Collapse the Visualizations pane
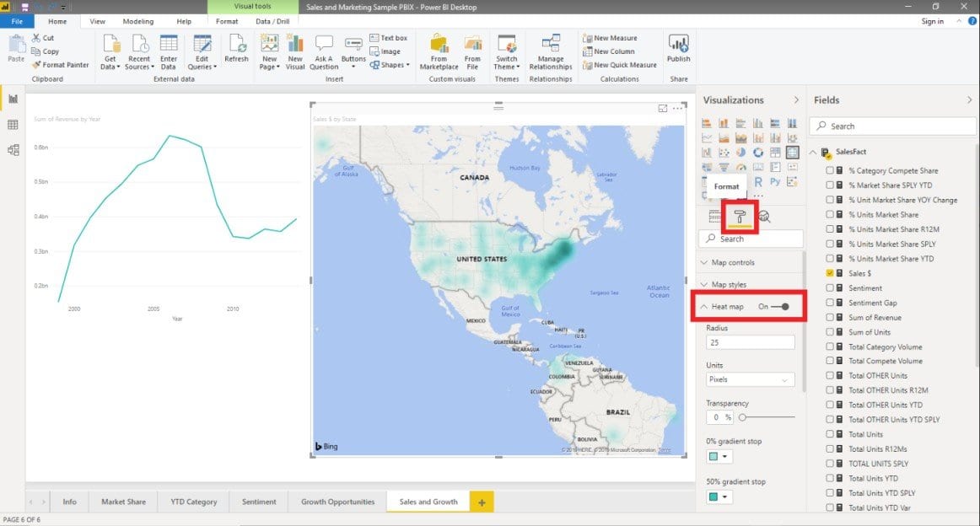The height and width of the screenshot is (526, 980). (x=796, y=100)
